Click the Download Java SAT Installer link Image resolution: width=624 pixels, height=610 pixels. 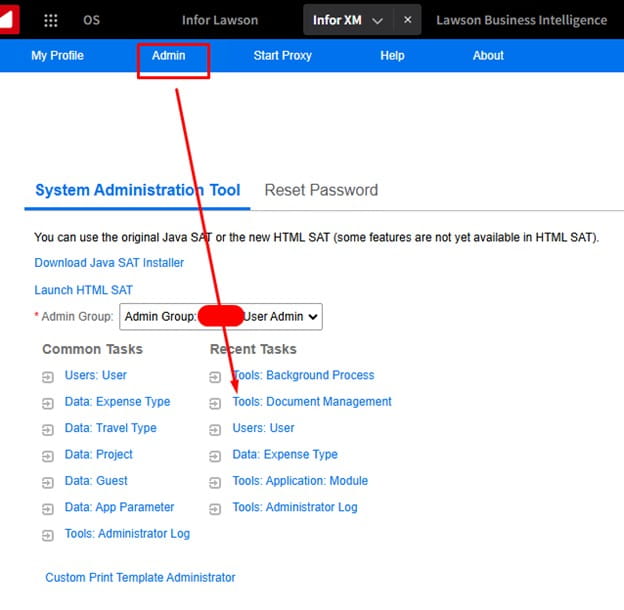109,263
